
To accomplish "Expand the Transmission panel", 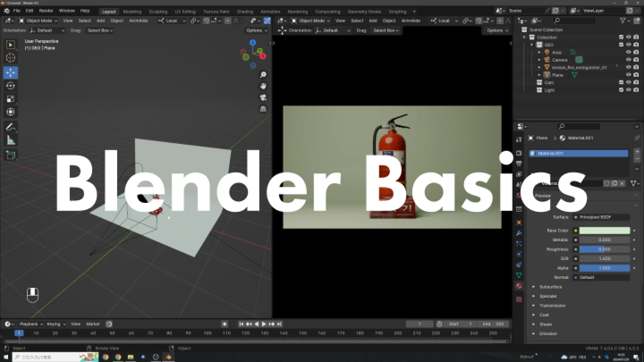I will (x=552, y=306).
